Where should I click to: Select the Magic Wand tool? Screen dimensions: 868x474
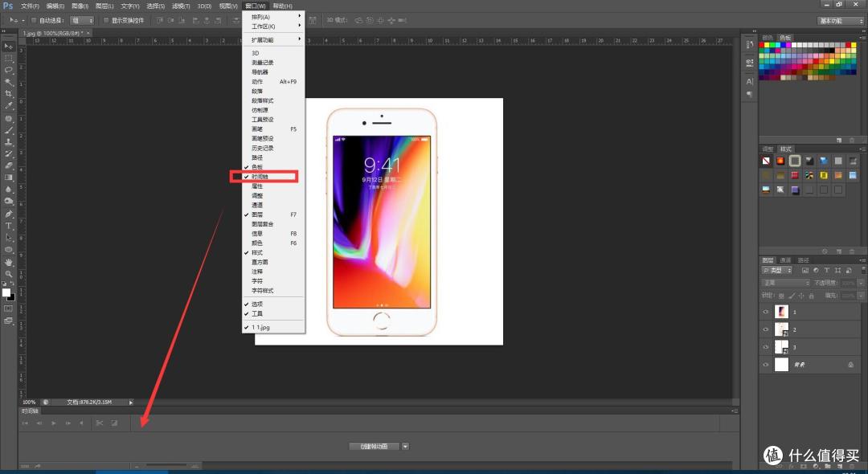pyautogui.click(x=9, y=82)
